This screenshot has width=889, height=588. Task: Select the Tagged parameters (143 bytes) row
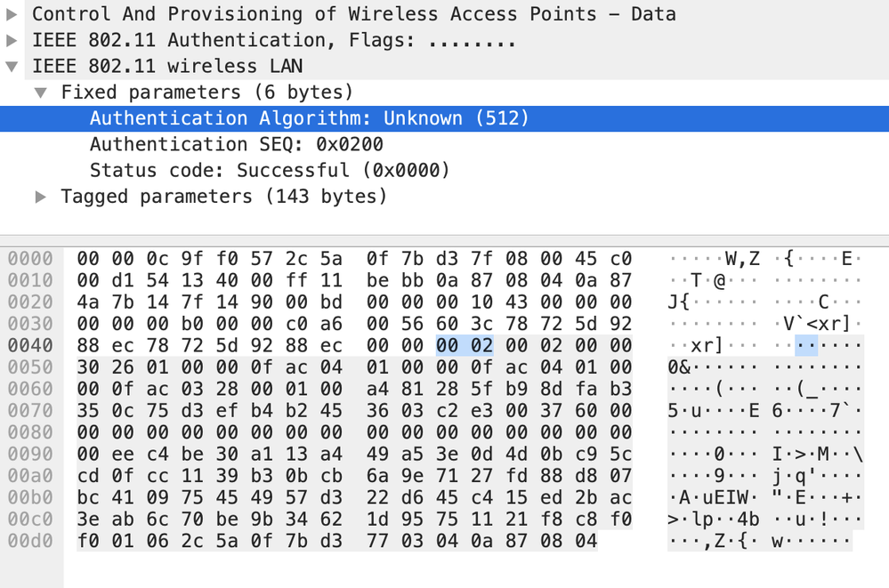pyautogui.click(x=224, y=197)
